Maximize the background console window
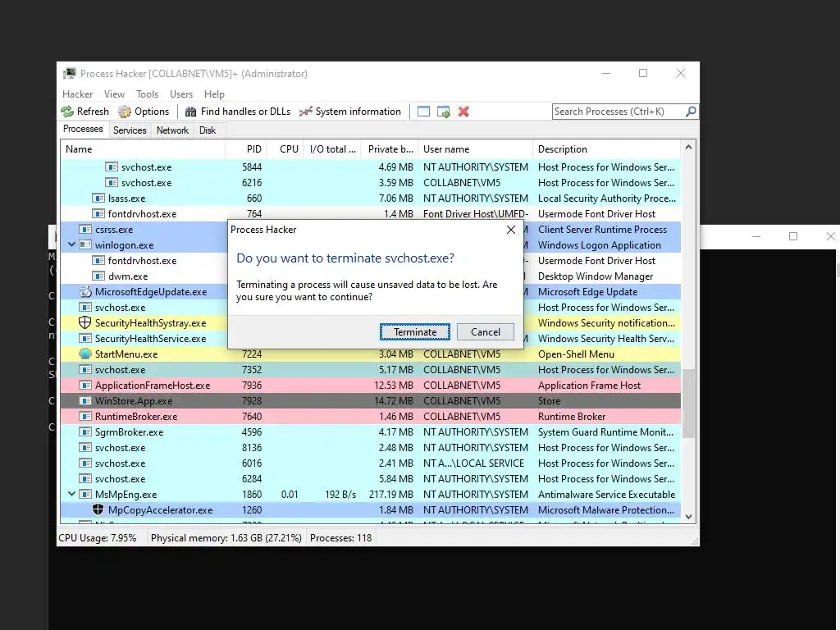This screenshot has width=840, height=630. (x=793, y=236)
